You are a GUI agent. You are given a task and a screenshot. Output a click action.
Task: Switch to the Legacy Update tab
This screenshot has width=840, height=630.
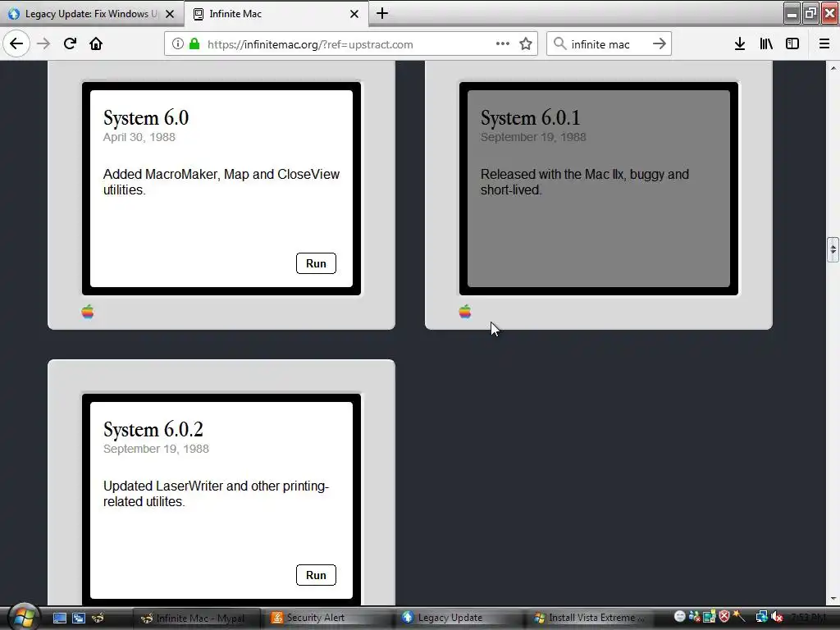(92, 14)
